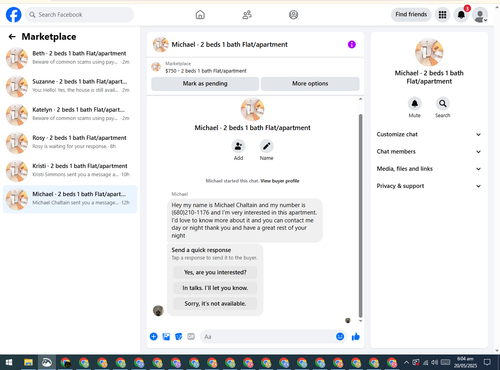Open the Facebook home logo

coord(14,15)
